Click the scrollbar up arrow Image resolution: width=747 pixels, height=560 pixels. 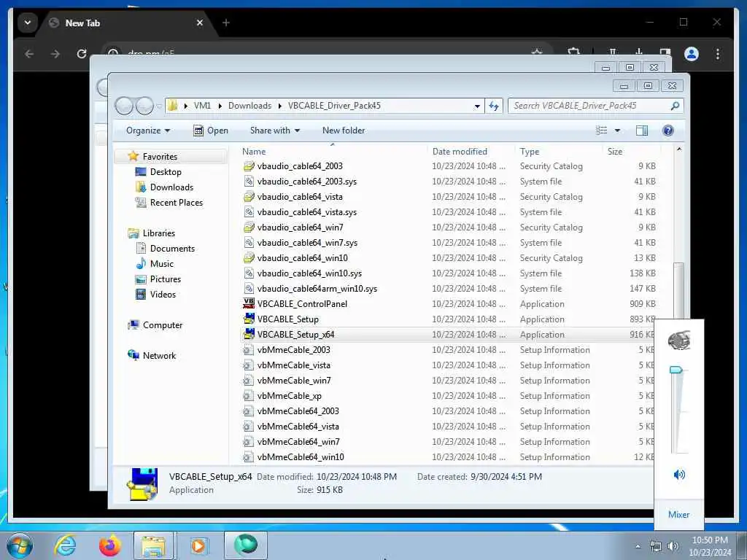pos(679,149)
